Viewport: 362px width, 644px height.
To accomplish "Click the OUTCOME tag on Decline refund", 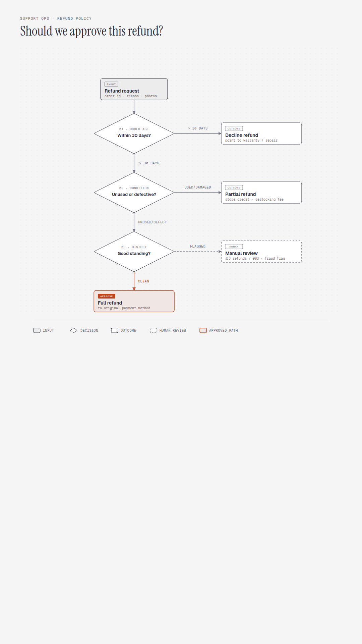I will (234, 128).
